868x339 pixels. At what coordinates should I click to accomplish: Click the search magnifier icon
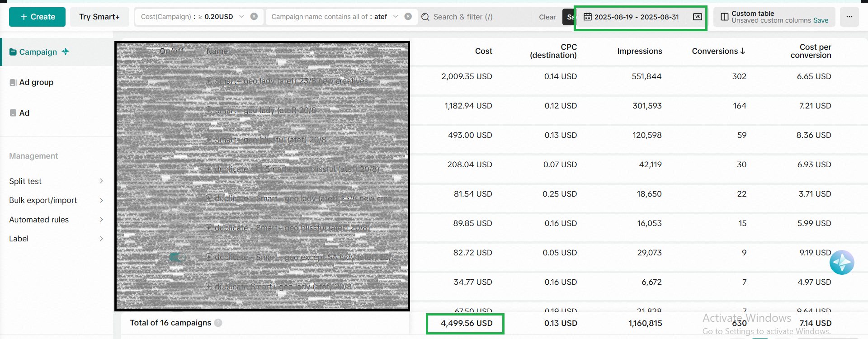[425, 17]
